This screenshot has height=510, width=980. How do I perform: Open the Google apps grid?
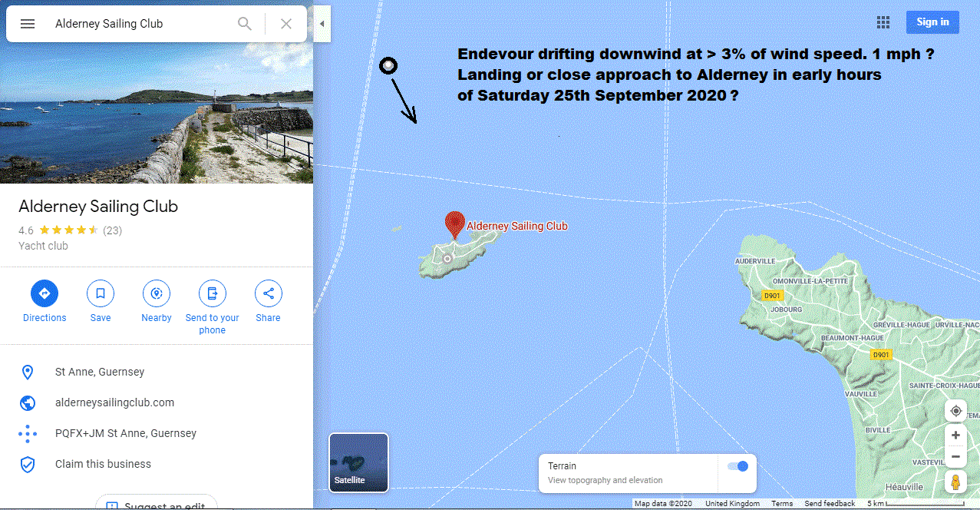tap(883, 22)
